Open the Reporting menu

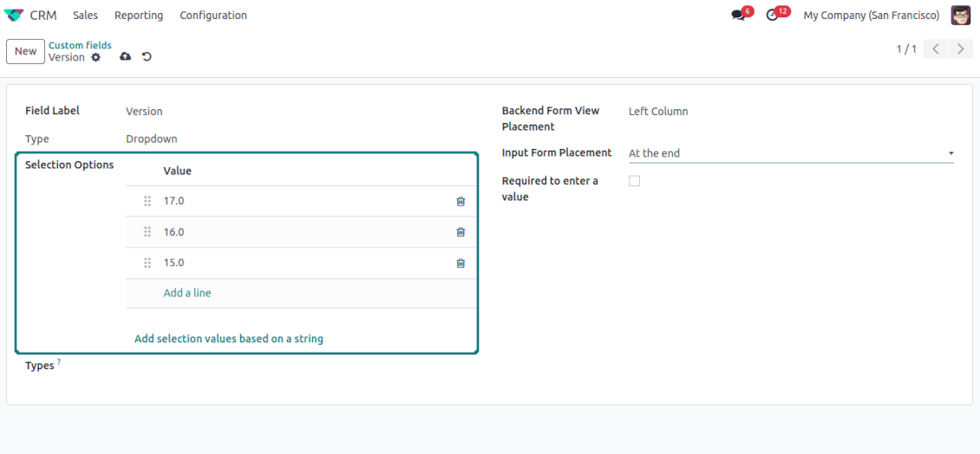pos(139,16)
